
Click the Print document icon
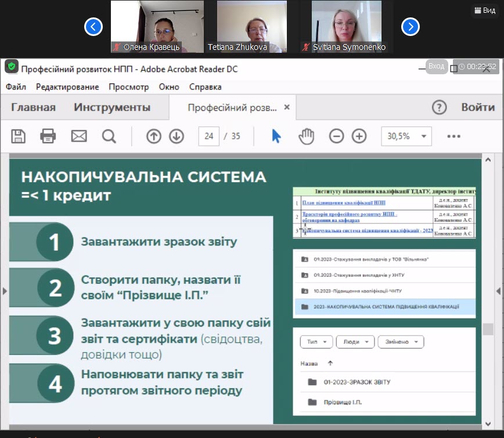click(48, 136)
